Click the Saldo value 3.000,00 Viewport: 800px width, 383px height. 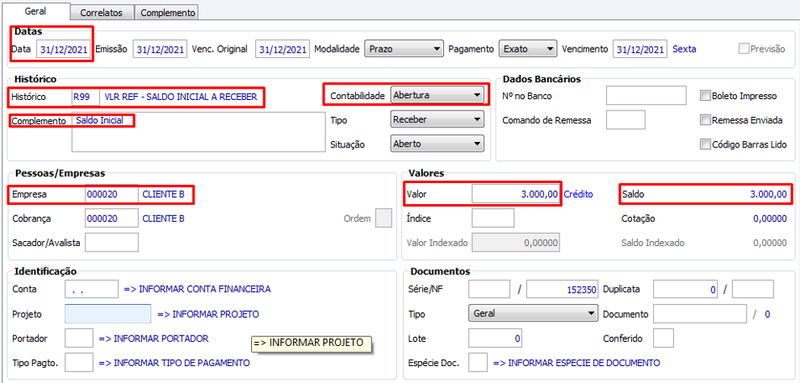pyautogui.click(x=768, y=194)
